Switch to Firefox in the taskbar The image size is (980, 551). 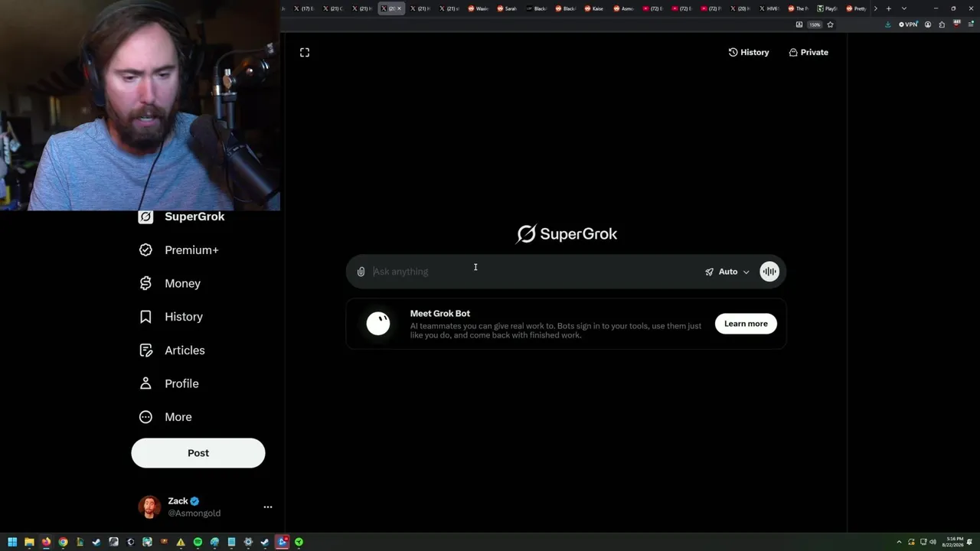[46, 542]
